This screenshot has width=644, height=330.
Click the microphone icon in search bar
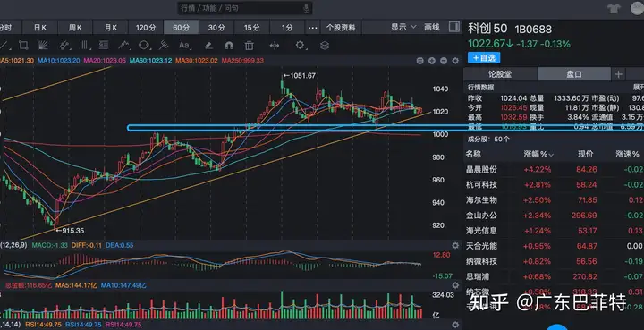(x=306, y=8)
